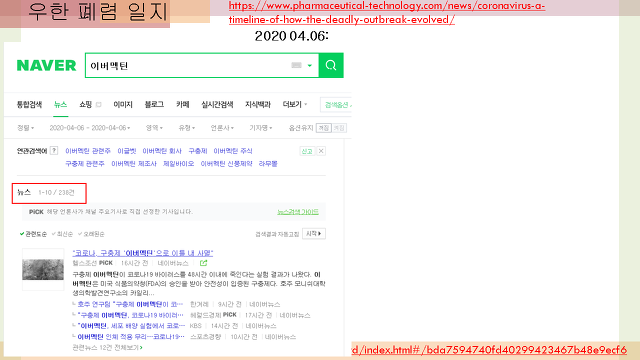
Task: Click 네이버뉴스 link in KBS row
Action: point(261,326)
